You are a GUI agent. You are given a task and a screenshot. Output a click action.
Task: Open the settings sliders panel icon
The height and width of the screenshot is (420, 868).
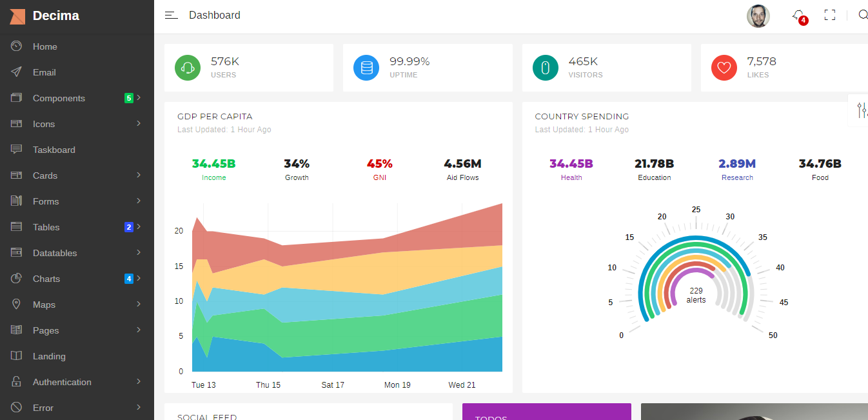[x=862, y=110]
